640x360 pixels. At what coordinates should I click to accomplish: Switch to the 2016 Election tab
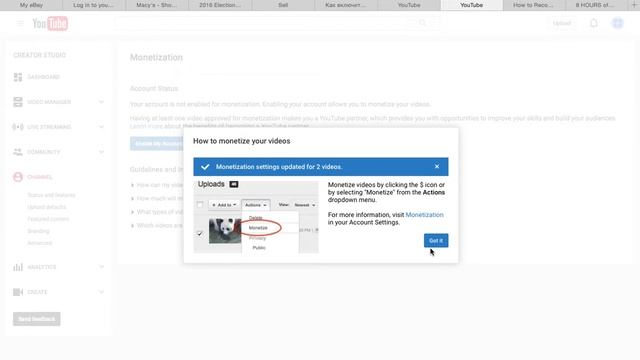click(220, 5)
